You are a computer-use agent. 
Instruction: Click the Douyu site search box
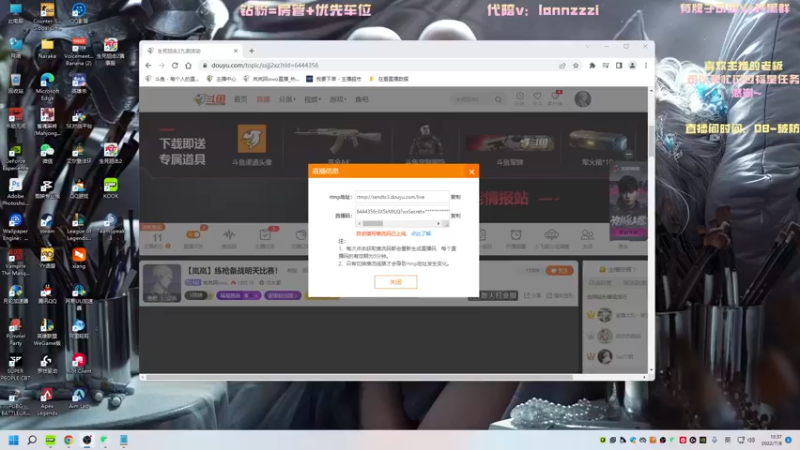pyautogui.click(x=477, y=99)
